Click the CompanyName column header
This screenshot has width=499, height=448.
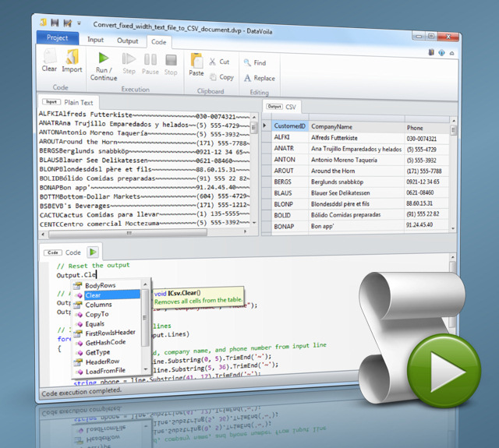(356, 127)
